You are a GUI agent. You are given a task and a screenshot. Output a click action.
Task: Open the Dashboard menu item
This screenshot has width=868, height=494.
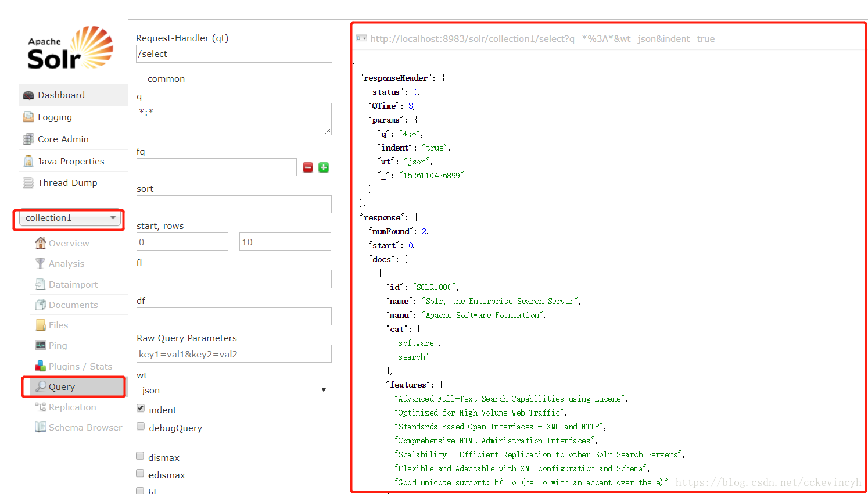click(x=73, y=95)
